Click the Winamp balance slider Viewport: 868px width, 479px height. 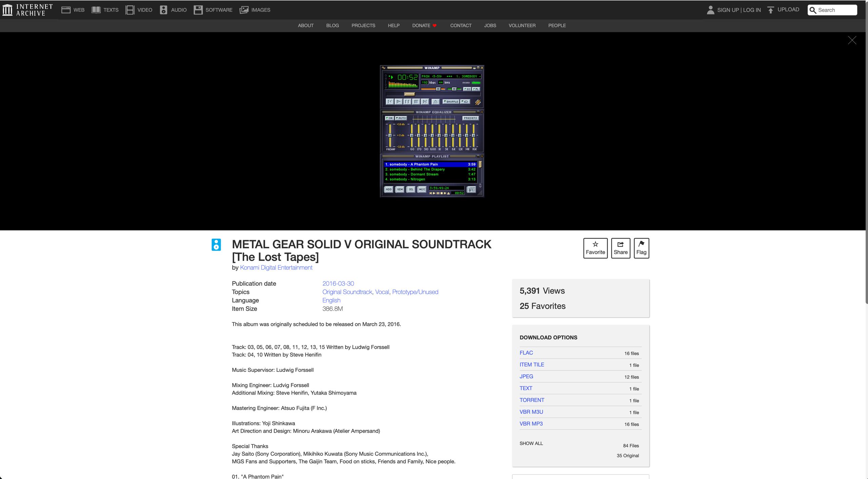click(454, 89)
